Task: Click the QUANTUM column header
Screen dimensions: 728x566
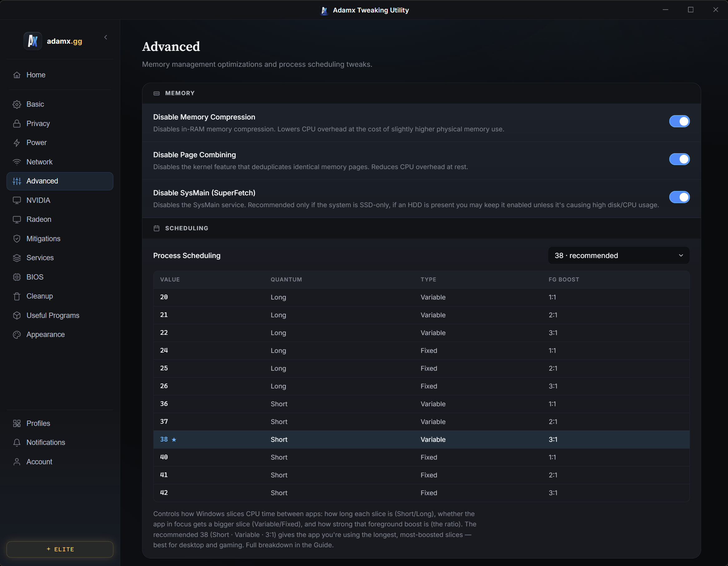Action: click(286, 280)
